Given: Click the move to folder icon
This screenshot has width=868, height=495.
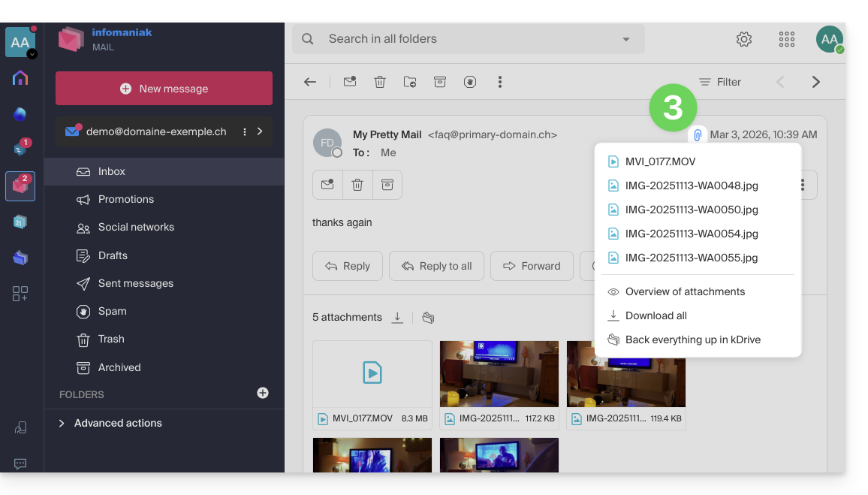Looking at the screenshot, I should pos(410,82).
